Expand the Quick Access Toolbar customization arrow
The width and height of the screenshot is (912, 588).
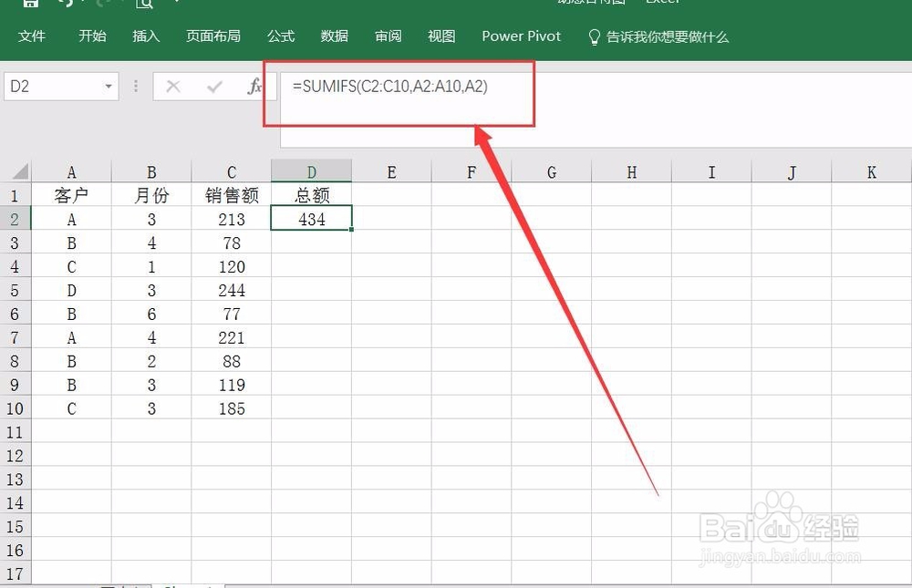click(x=176, y=4)
